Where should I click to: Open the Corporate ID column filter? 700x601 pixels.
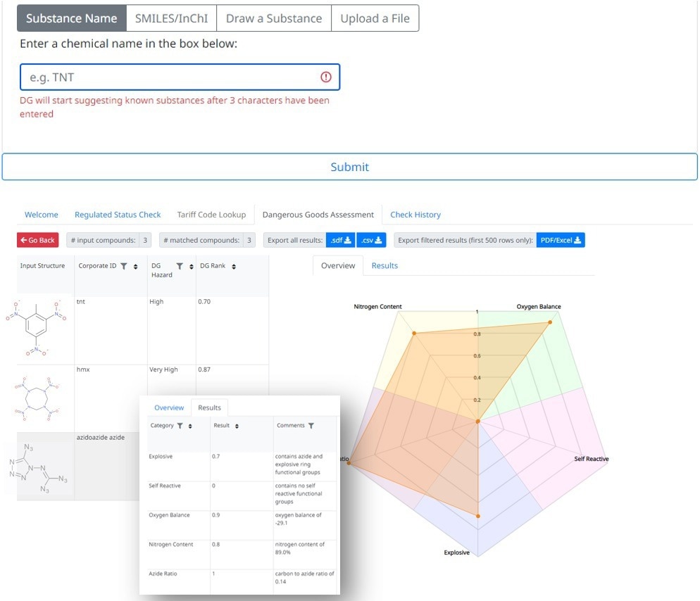point(124,267)
